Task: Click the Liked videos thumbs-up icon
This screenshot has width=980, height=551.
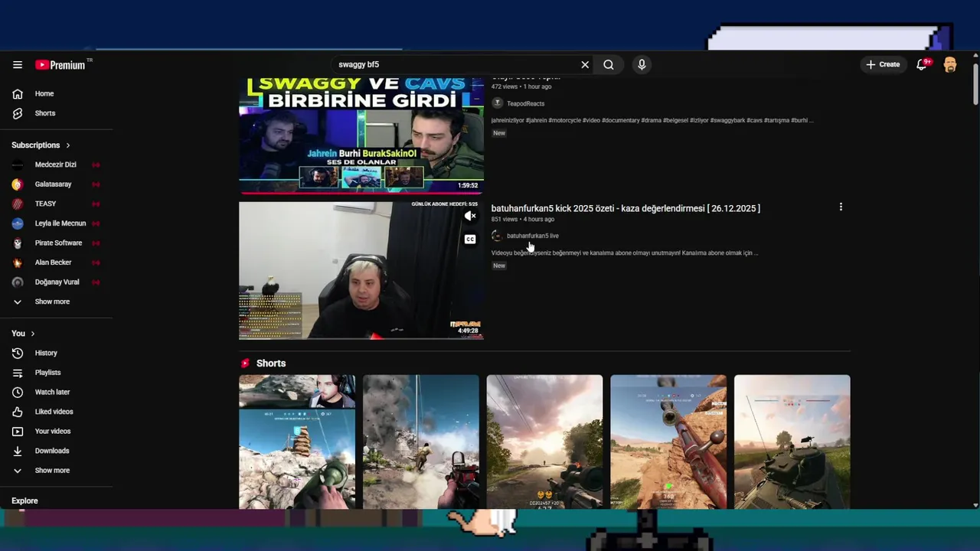Action: 18,412
